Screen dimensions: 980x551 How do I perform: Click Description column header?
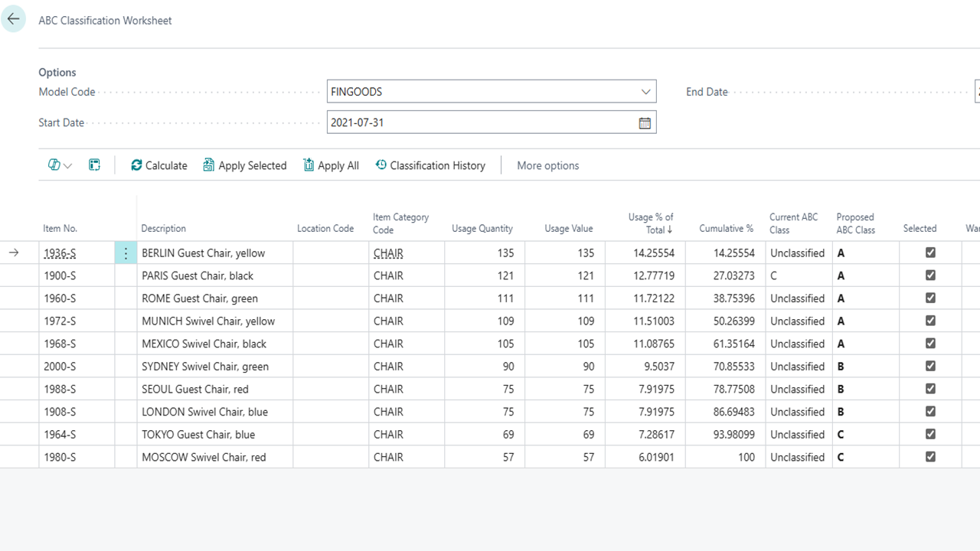[163, 229]
